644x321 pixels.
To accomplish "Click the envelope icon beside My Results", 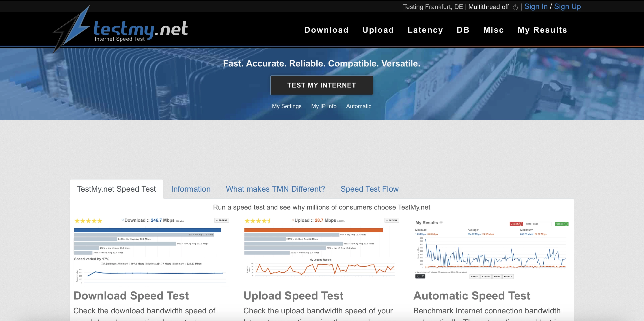I will tap(441, 222).
